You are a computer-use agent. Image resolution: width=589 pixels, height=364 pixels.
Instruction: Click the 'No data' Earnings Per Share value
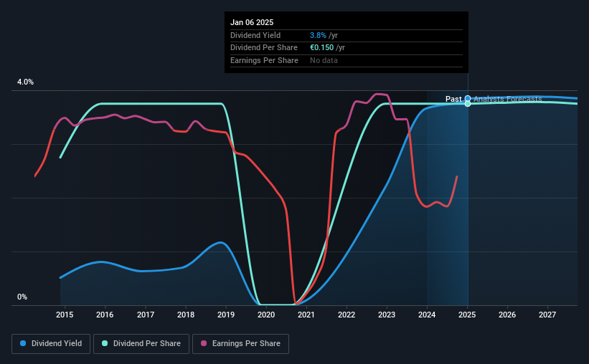(324, 60)
